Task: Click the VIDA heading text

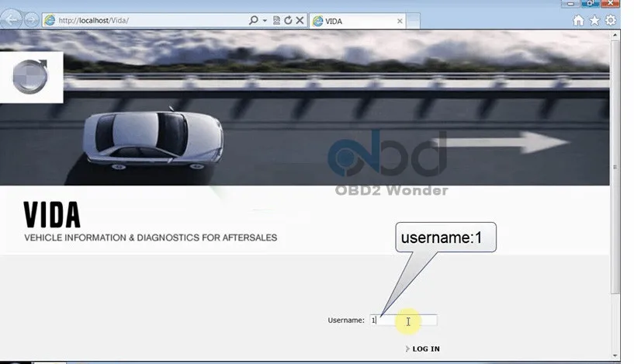Action: click(x=52, y=215)
